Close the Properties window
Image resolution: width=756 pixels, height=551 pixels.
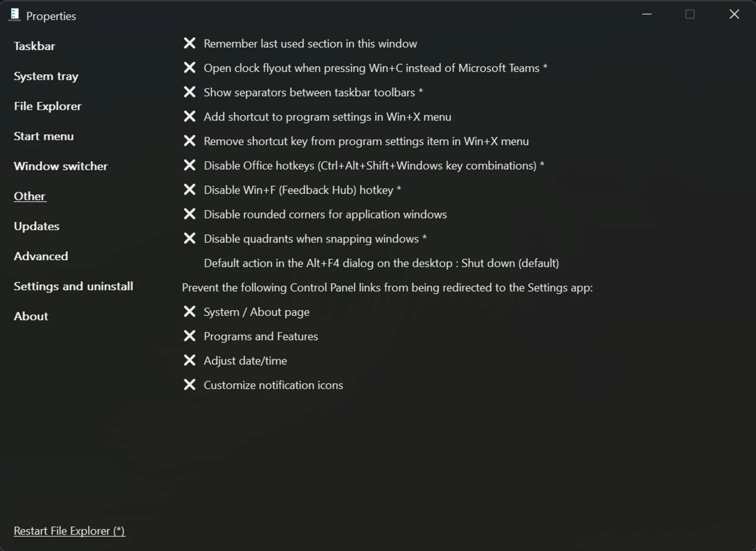734,14
